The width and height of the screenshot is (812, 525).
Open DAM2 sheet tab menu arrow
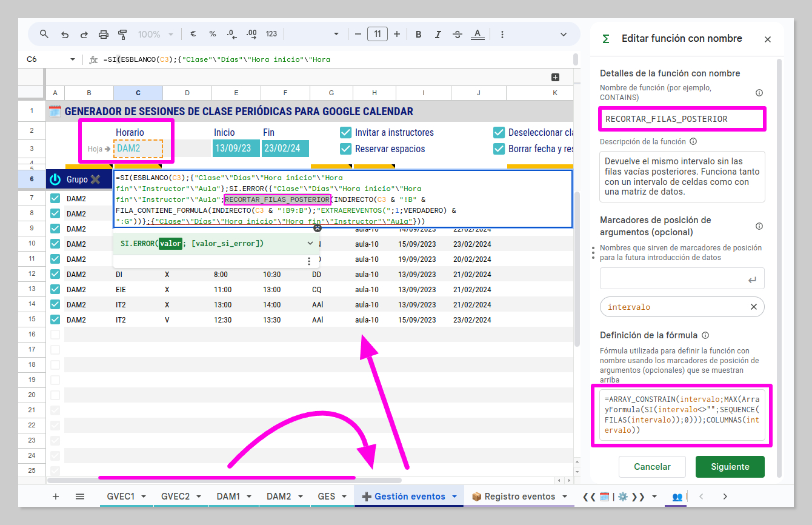(301, 497)
